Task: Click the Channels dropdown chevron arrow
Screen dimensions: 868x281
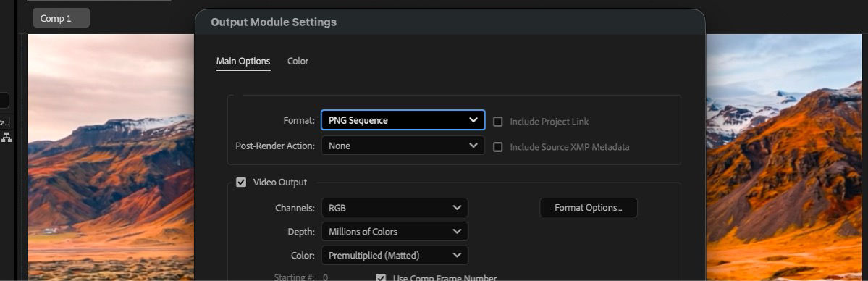Action: tap(457, 207)
